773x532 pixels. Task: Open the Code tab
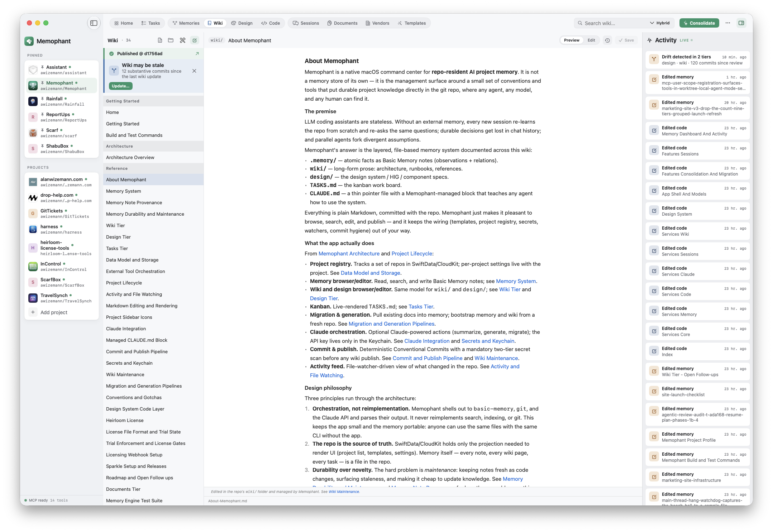[x=271, y=23]
